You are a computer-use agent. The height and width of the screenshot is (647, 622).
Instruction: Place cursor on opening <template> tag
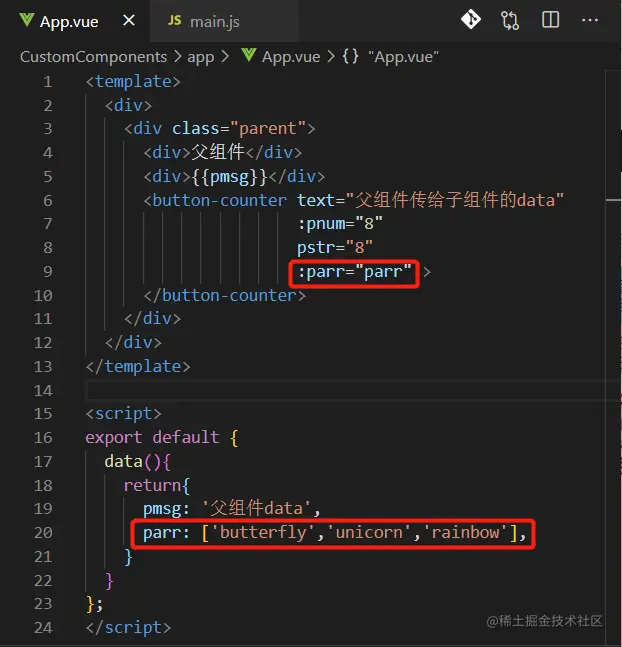point(133,82)
